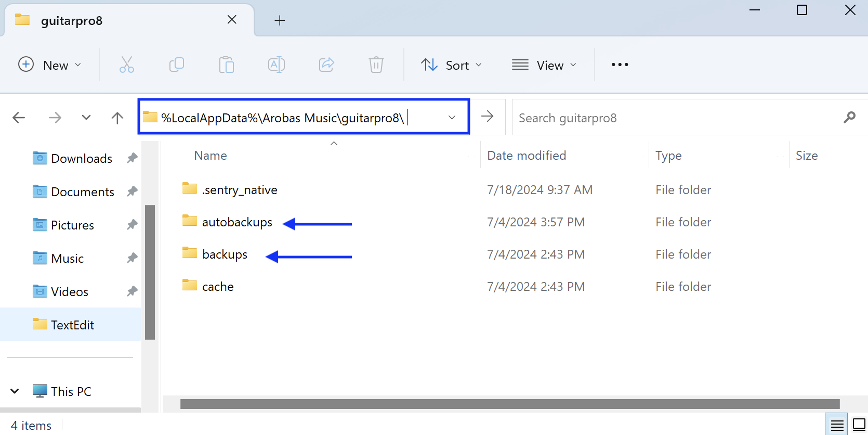868x435 pixels.
Task: Unpin Music using its pin icon
Action: [x=132, y=258]
